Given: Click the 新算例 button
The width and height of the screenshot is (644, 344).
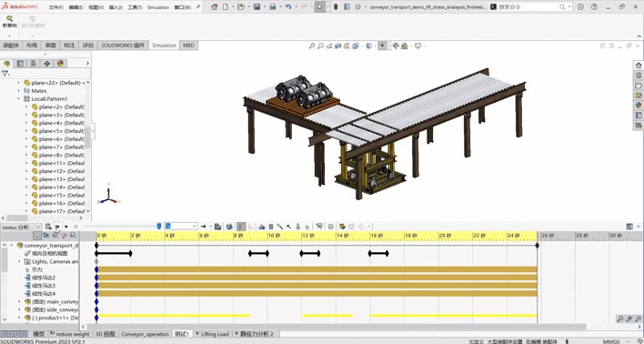Looking at the screenshot, I should pyautogui.click(x=9, y=22).
